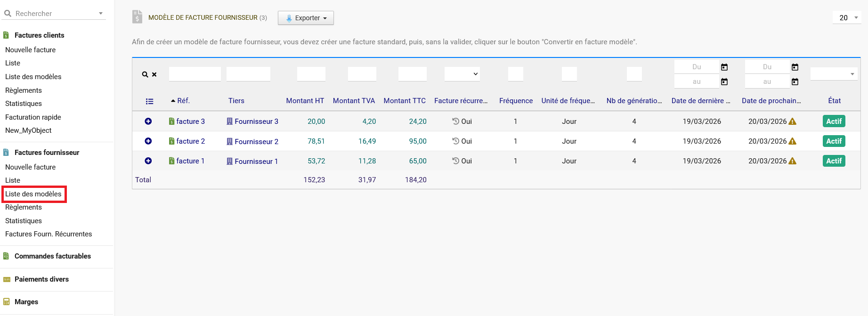Click the Montant TVA filter field

click(362, 74)
